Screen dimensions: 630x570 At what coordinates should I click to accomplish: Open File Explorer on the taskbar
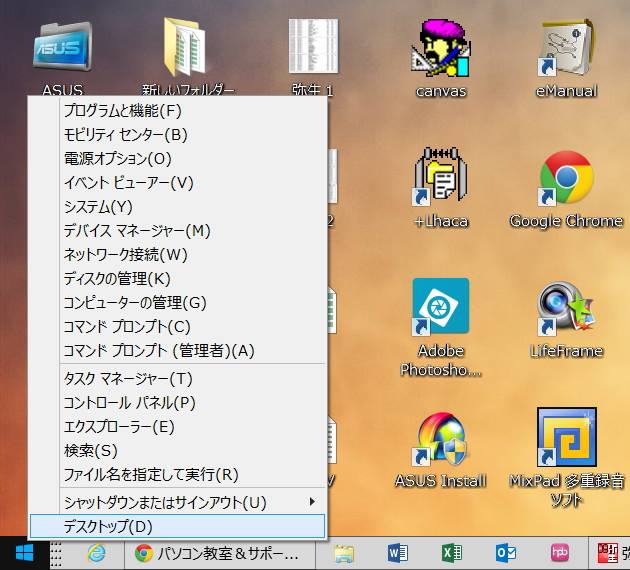pos(344,554)
